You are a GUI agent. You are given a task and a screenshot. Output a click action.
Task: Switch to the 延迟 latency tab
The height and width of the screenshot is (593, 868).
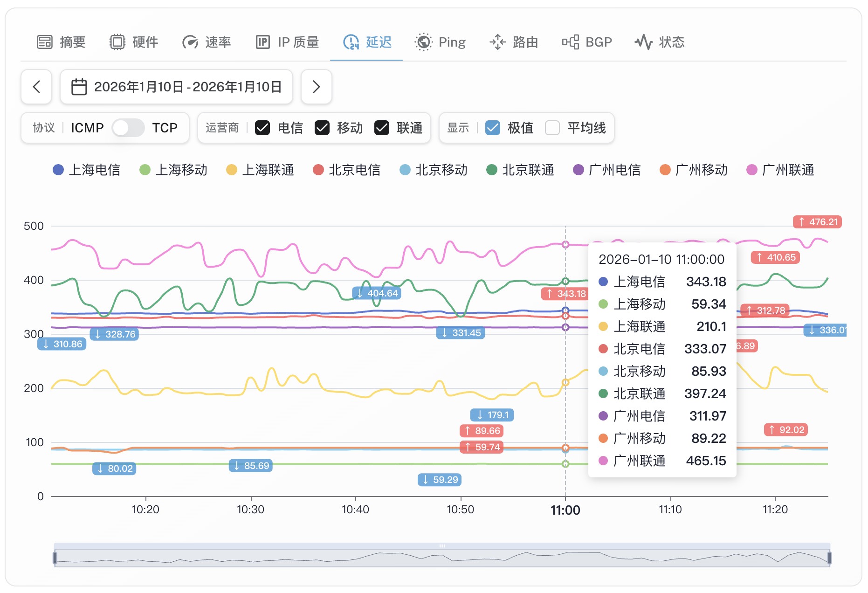(x=367, y=42)
